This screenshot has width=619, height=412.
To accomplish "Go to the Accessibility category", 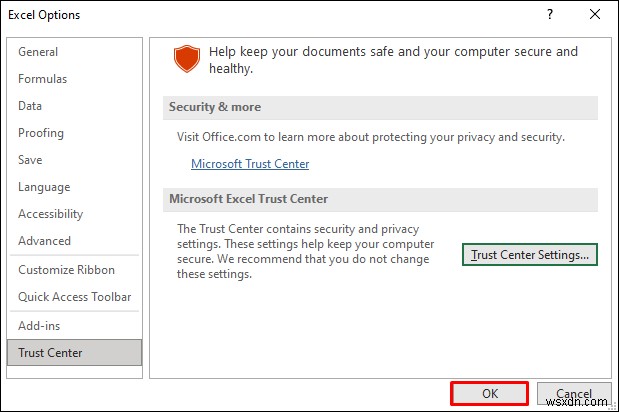I will pos(49,214).
